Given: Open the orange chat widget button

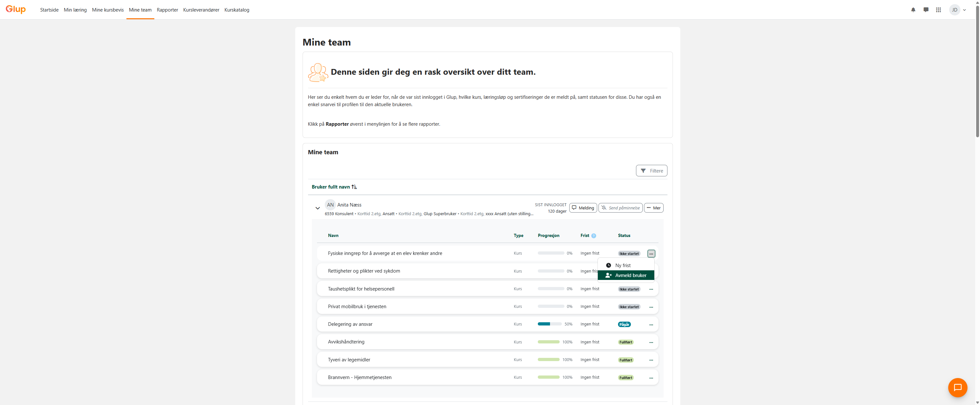Looking at the screenshot, I should click(x=958, y=387).
